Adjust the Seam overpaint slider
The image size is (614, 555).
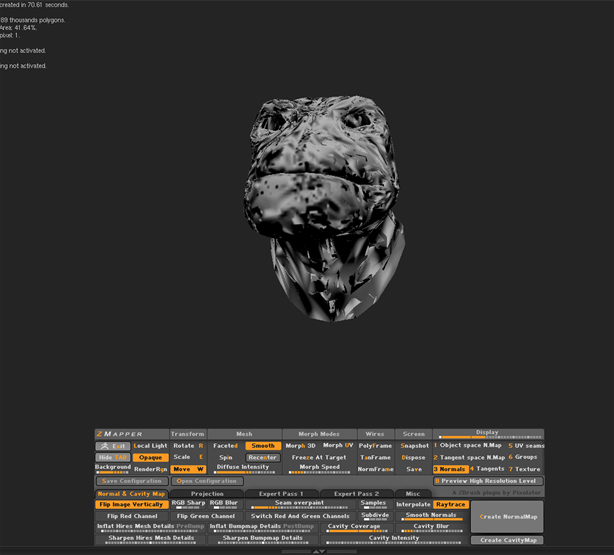[300, 504]
